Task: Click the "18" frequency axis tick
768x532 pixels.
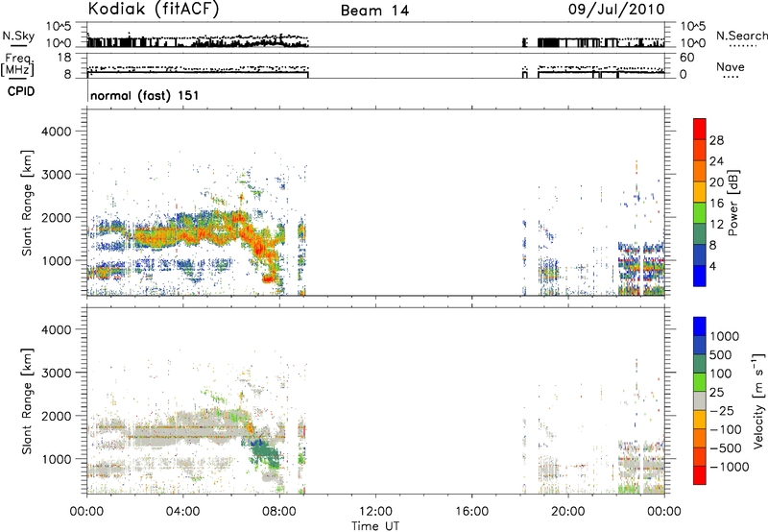Action: coord(64,58)
